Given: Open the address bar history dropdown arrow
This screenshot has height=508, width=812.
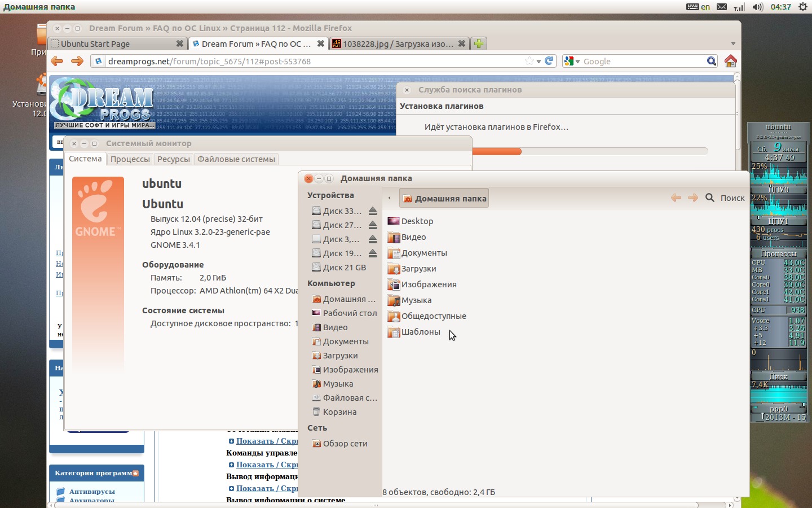Looking at the screenshot, I should pyautogui.click(x=539, y=62).
